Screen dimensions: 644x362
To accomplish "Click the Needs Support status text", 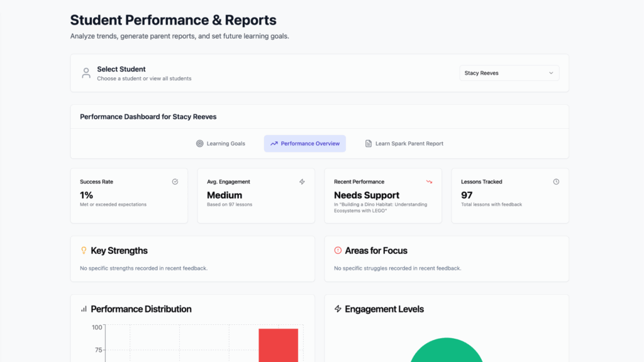I will pyautogui.click(x=367, y=195).
